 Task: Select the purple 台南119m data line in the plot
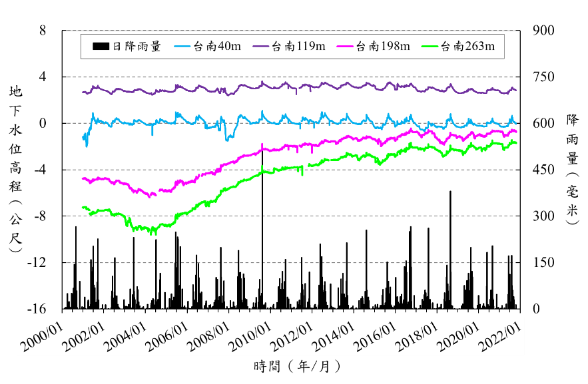coord(333,85)
